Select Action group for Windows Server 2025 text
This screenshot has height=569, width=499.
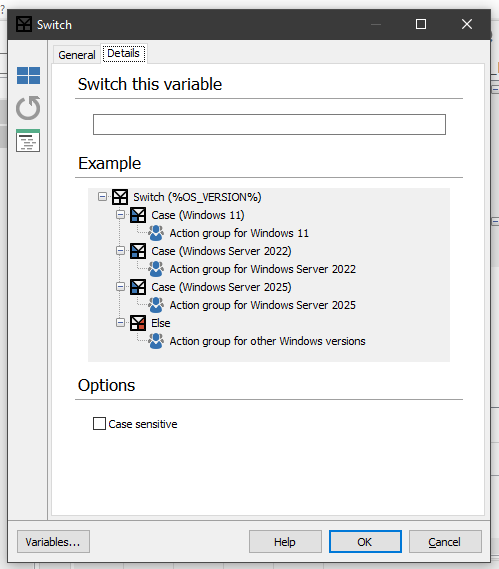point(263,305)
